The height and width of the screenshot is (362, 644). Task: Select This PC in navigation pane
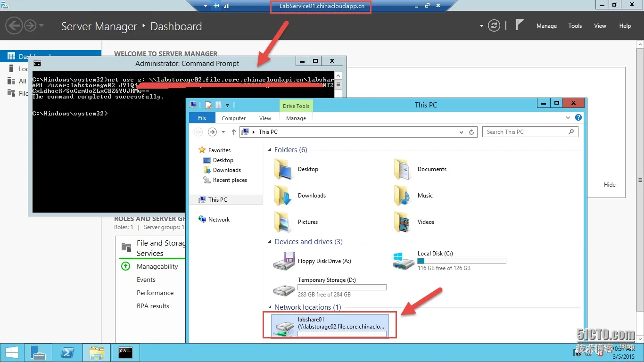click(217, 200)
